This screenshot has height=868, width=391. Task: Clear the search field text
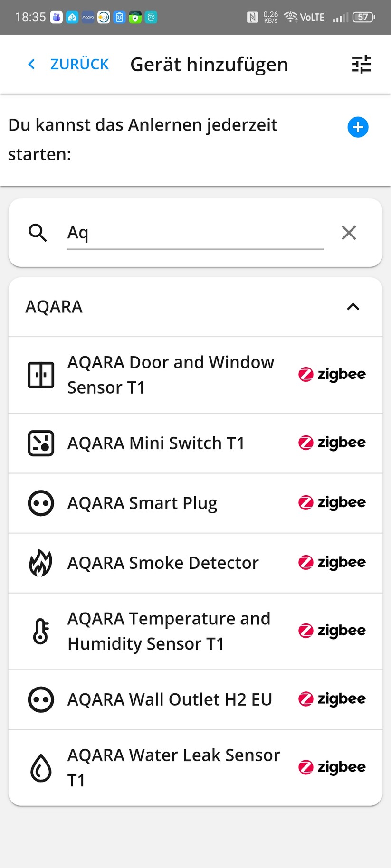coord(349,233)
